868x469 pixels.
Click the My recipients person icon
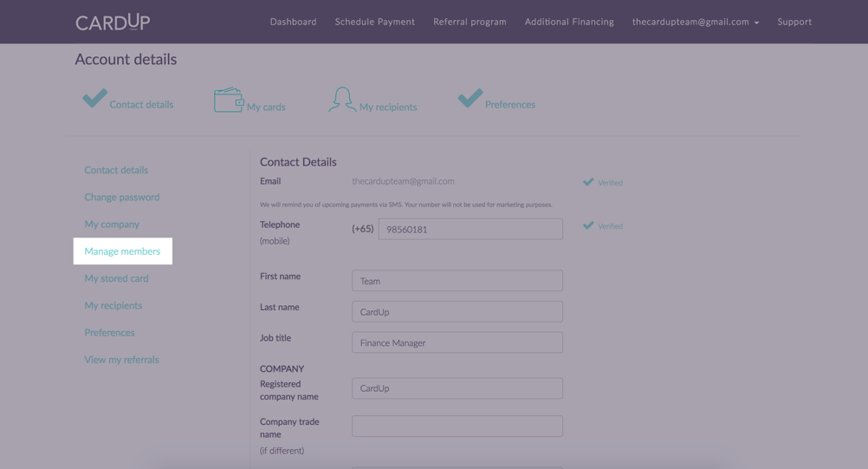point(341,100)
